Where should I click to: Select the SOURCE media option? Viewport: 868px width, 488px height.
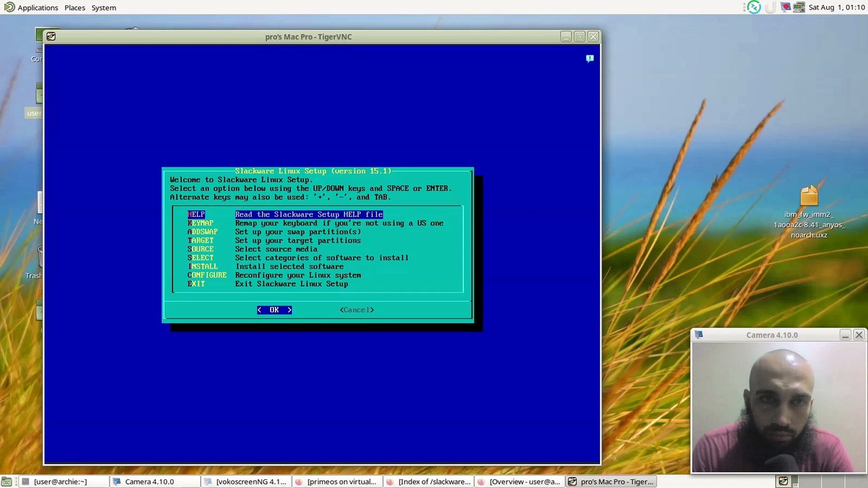[x=200, y=249]
